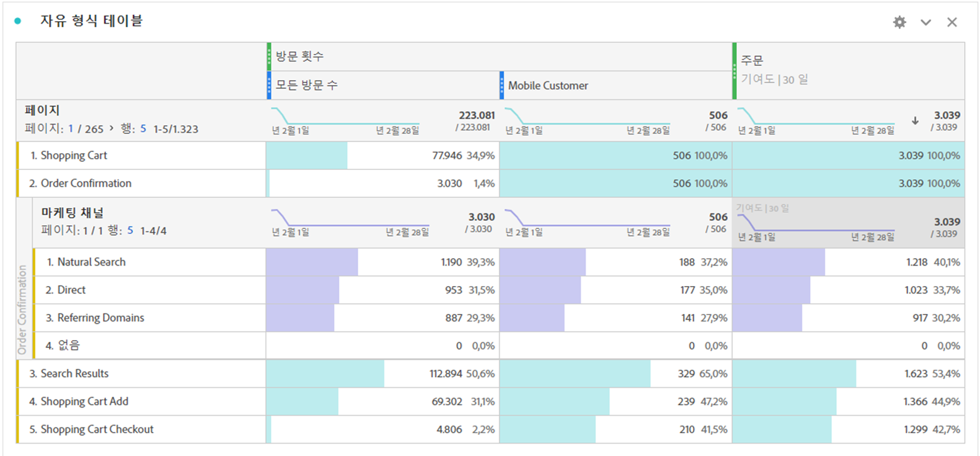Select the 모든 방문 수 segment header
Image resolution: width=980 pixels, height=456 pixels.
383,85
